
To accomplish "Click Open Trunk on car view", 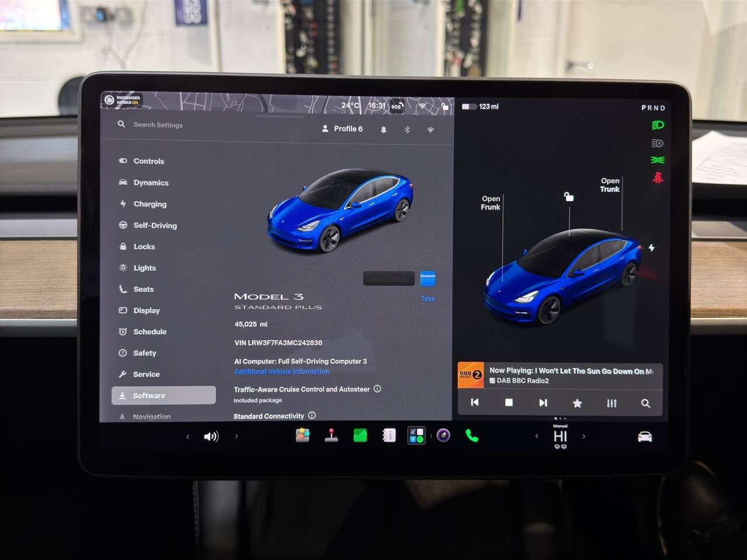I will (x=610, y=185).
